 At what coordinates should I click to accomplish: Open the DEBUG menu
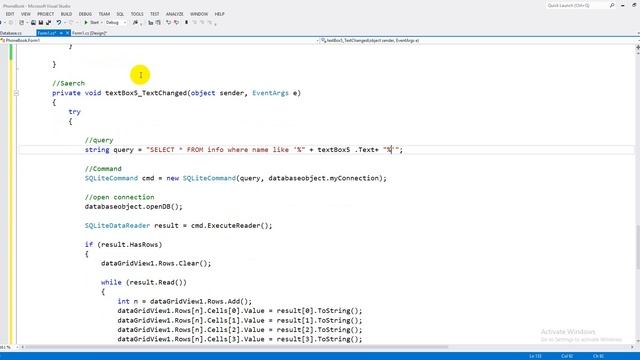tap(85, 14)
